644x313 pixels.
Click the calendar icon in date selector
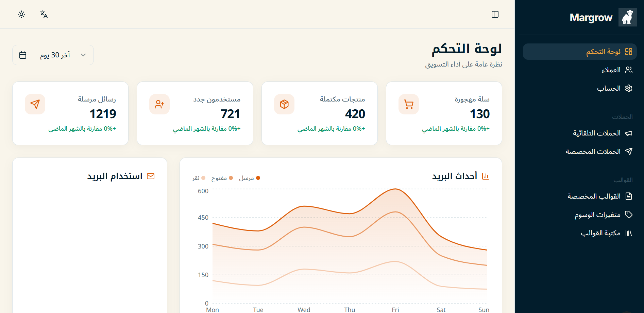(x=23, y=55)
